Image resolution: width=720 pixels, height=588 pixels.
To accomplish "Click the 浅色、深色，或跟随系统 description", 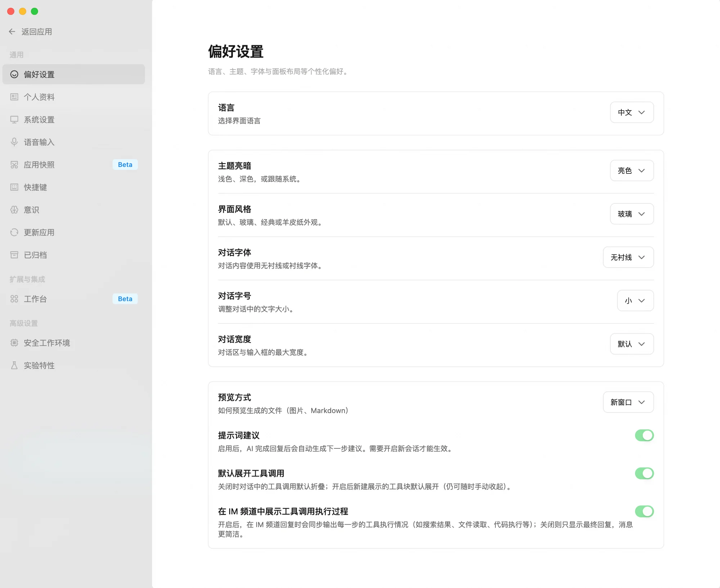I will pyautogui.click(x=259, y=179).
